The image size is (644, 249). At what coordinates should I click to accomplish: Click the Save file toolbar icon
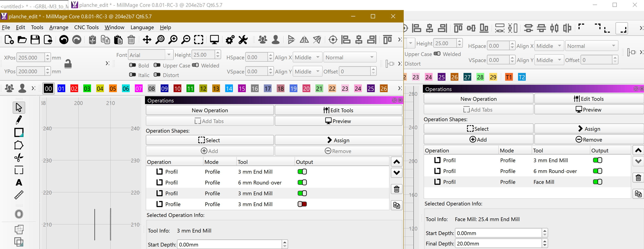click(x=35, y=40)
